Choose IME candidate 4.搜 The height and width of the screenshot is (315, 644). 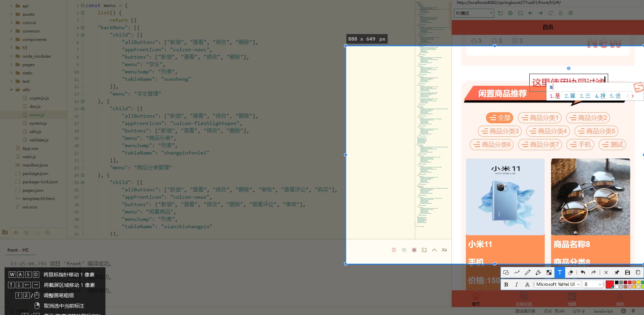600,96
